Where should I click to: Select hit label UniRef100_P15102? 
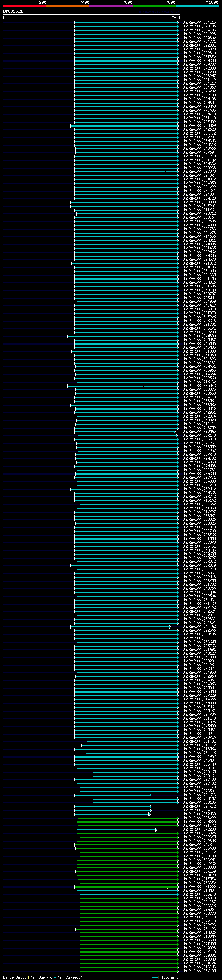pyautogui.click(x=199, y=500)
